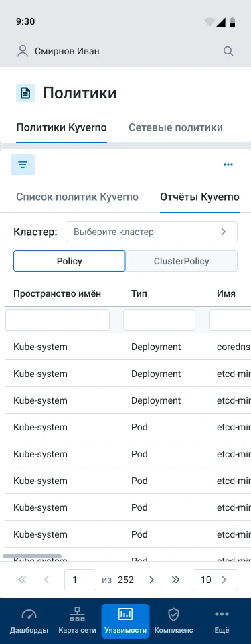
Task: Go to next page arrow
Action: coord(151,580)
